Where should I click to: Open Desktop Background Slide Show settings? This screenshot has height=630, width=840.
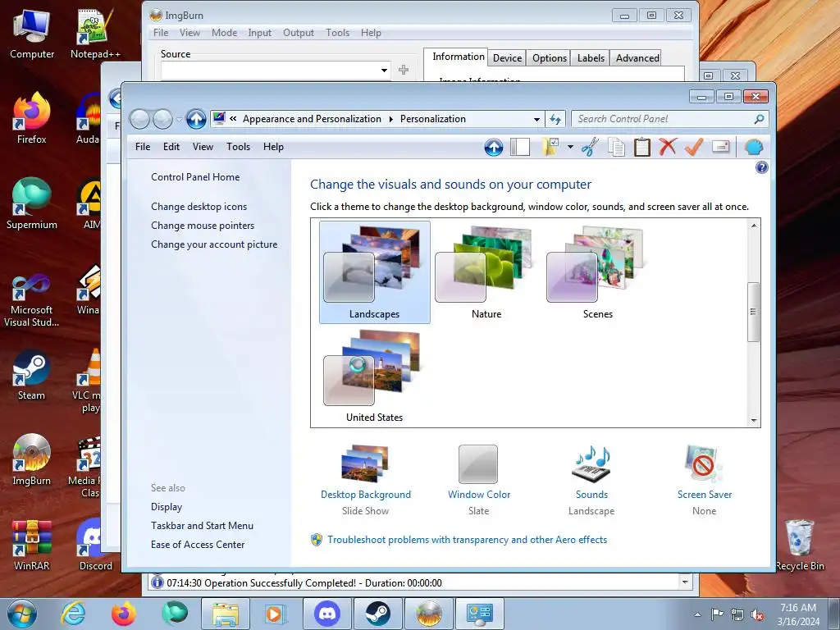click(x=366, y=479)
